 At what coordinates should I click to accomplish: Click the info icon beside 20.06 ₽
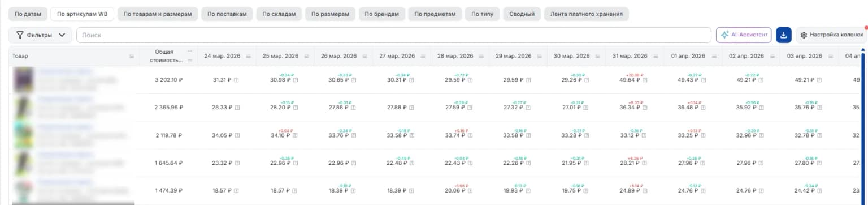click(x=470, y=191)
